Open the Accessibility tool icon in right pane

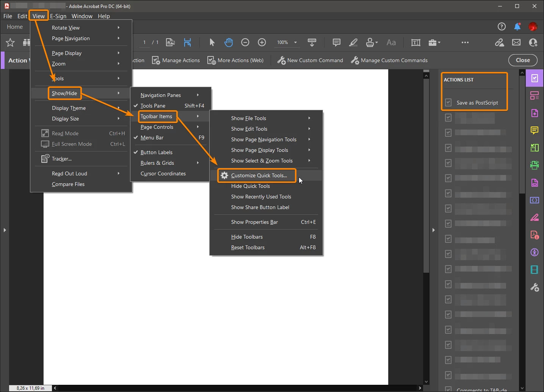535,252
